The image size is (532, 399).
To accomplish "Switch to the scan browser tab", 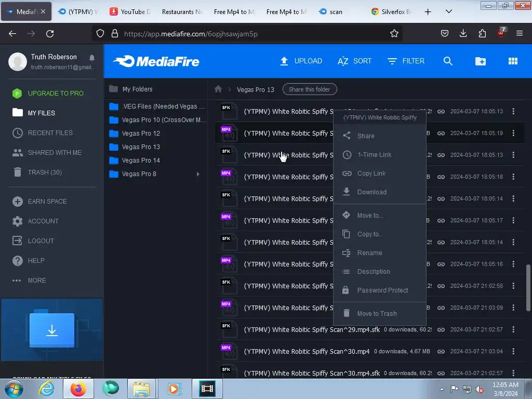I will click(x=339, y=11).
